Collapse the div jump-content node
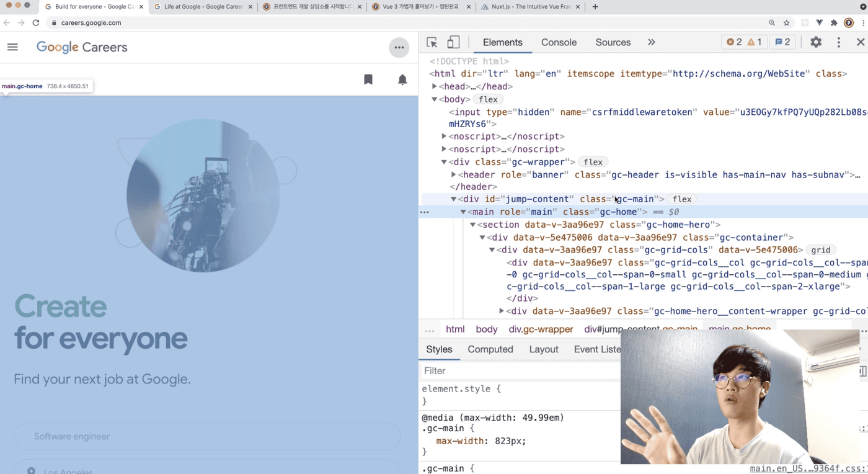Viewport: 868px width, 474px height. point(453,199)
